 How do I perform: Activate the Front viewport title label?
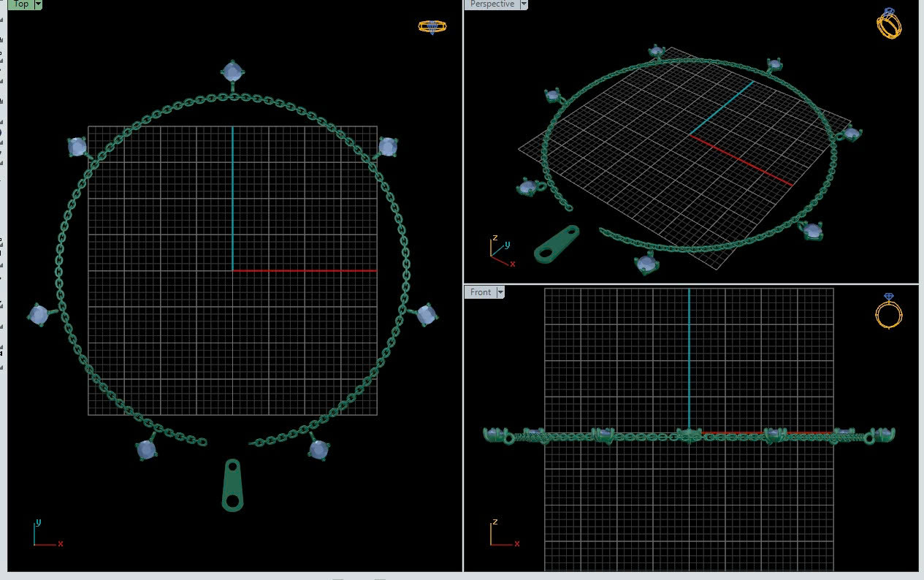480,292
